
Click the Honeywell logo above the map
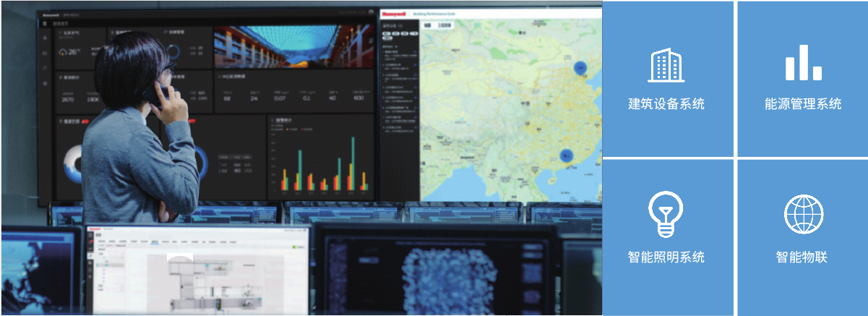395,12
